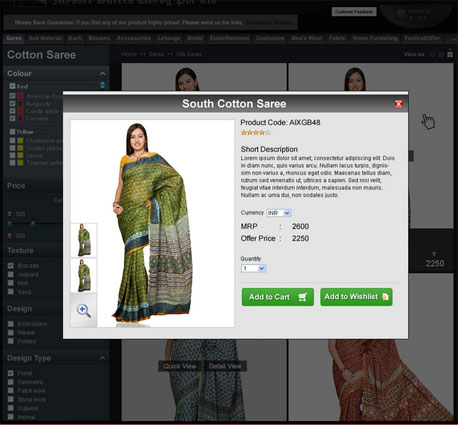Click the wishlist page icon on Add to Wishlist
Screen dimensions: 458x425
pyautogui.click(x=385, y=297)
